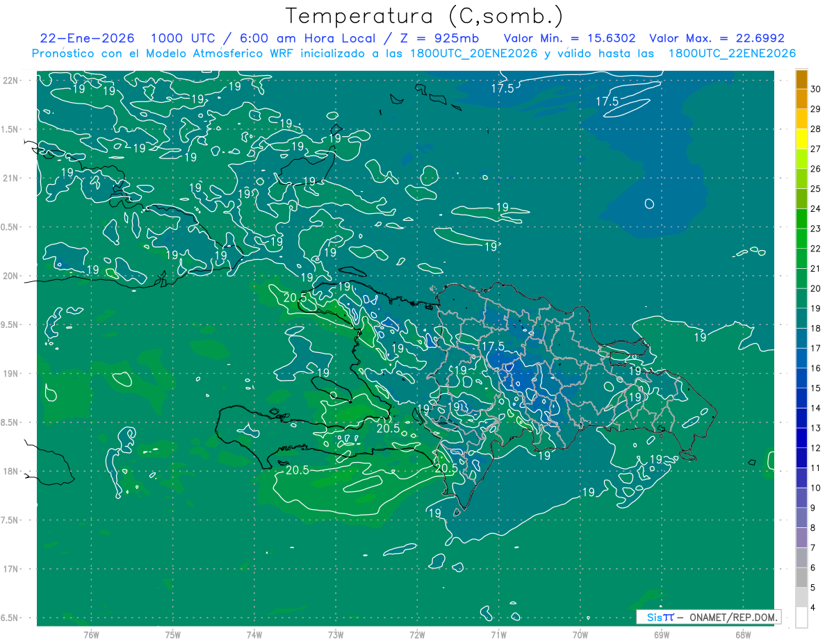Click the 'Valor Max. = 22.6992' value

[x=717, y=38]
